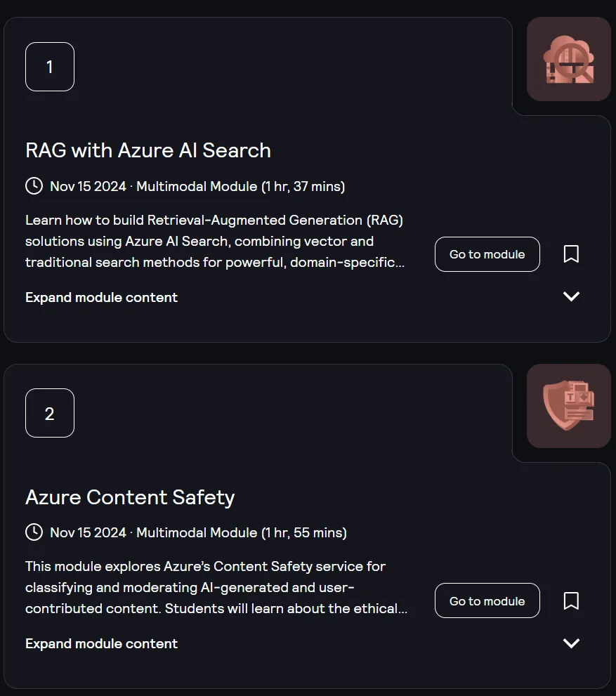Image resolution: width=616 pixels, height=696 pixels.
Task: Click the 'Azure Content Safety' title
Action: pos(130,497)
